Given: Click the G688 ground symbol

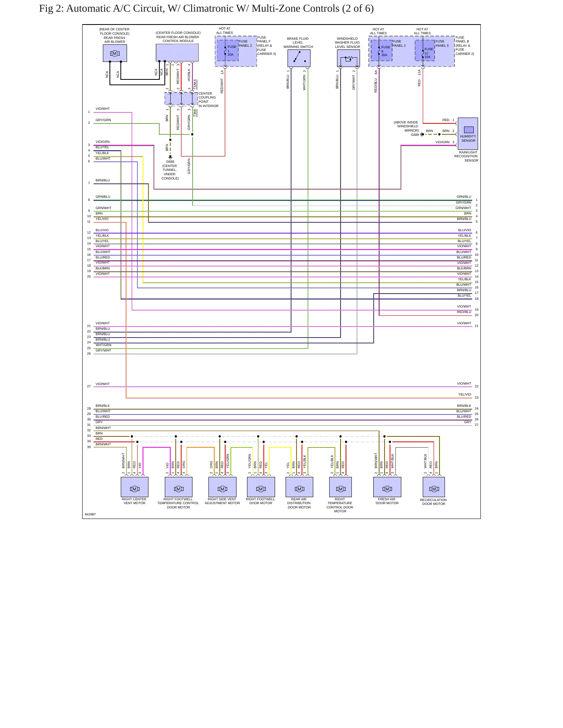Looking at the screenshot, I should coord(170,157).
